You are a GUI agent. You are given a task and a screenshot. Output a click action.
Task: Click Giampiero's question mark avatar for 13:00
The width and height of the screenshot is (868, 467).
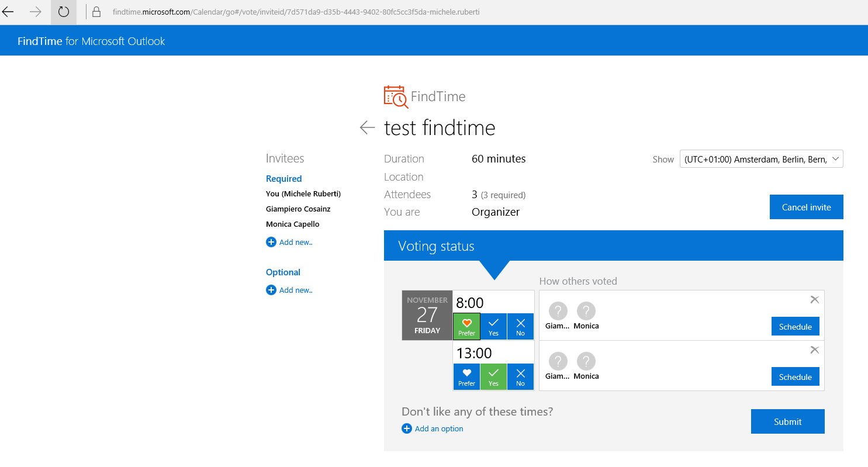tap(558, 361)
